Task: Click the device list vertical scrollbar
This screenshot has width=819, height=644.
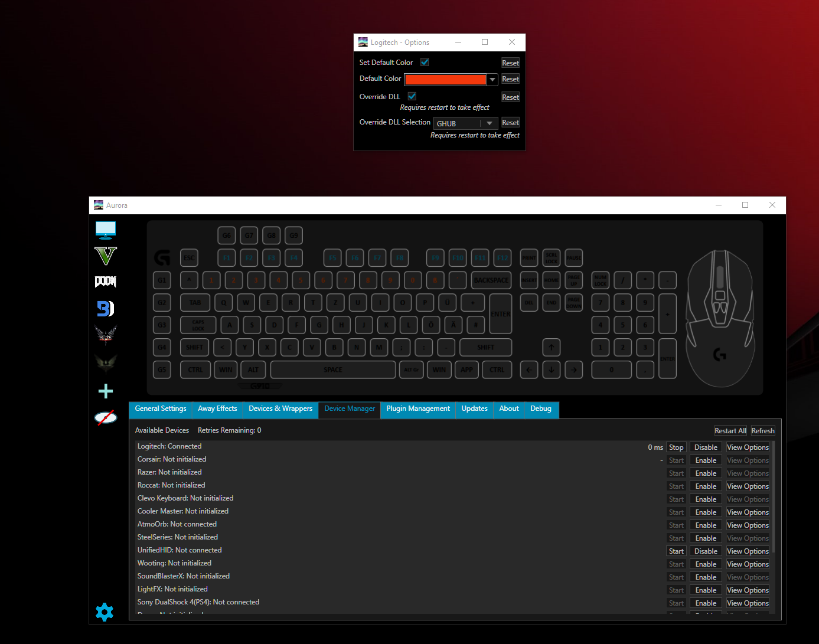Action: click(773, 496)
